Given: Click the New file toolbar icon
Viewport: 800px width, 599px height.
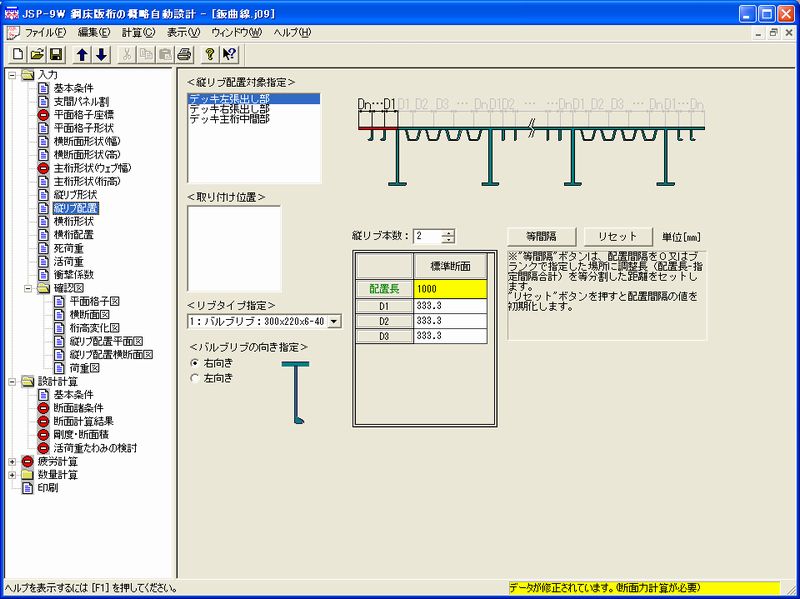Looking at the screenshot, I should (19, 53).
